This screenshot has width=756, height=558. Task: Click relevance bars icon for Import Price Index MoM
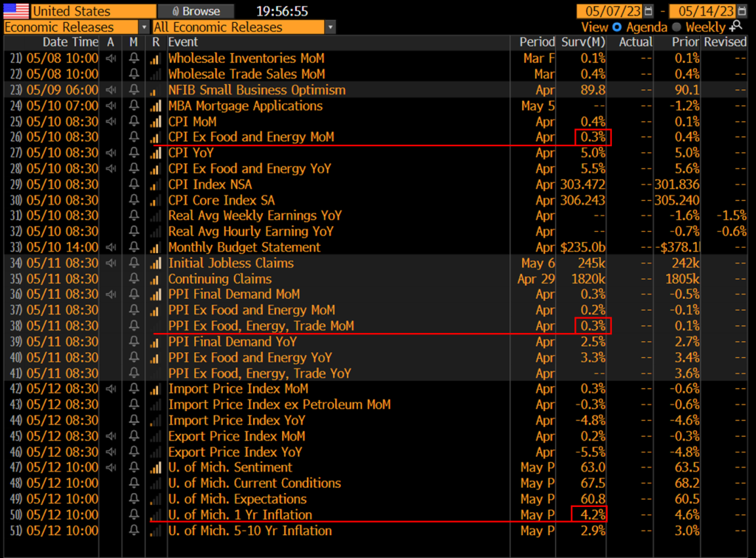pyautogui.click(x=156, y=390)
